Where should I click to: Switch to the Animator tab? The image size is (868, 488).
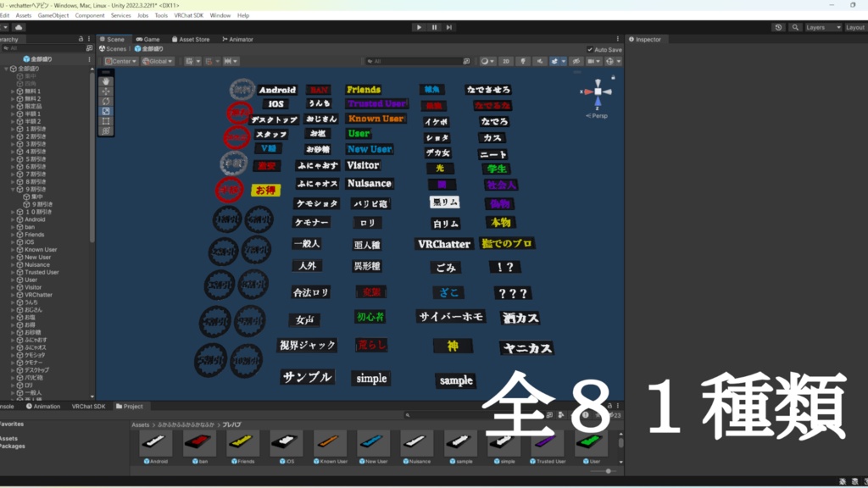tap(237, 39)
